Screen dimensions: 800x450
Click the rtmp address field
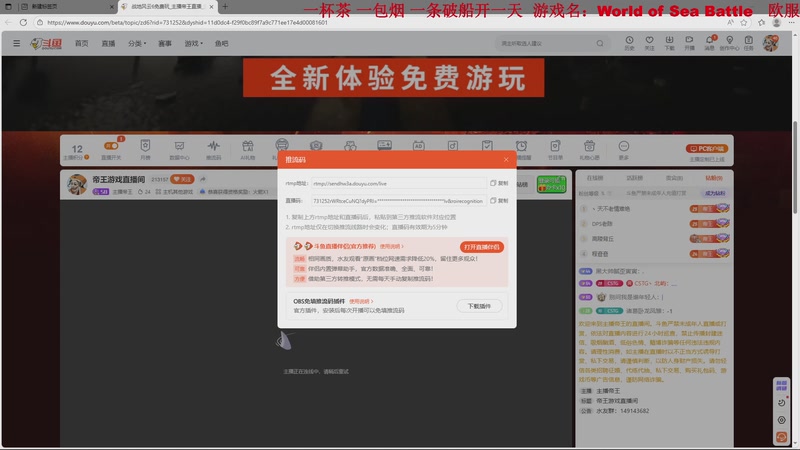(x=398, y=183)
